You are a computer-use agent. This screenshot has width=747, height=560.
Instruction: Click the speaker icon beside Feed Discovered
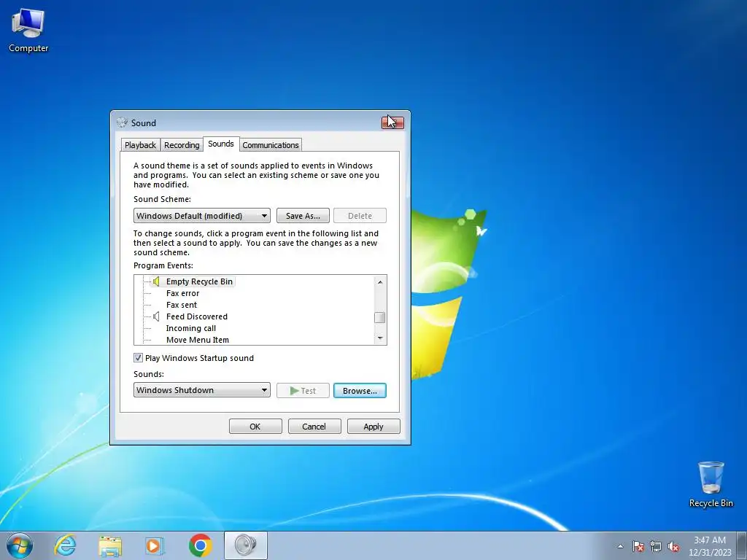tap(156, 316)
